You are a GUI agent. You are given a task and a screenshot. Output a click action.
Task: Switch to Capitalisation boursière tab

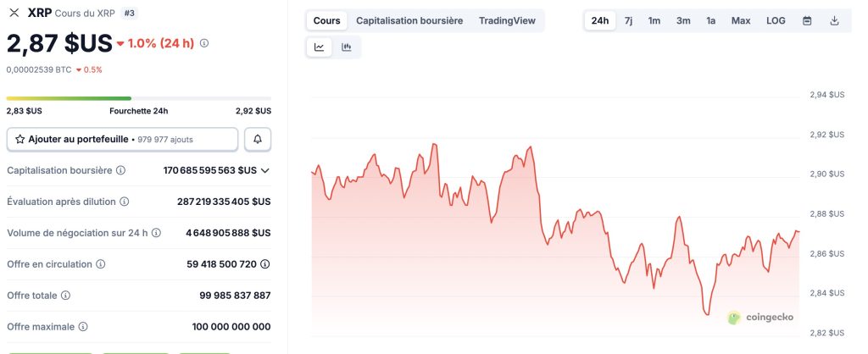tap(409, 20)
